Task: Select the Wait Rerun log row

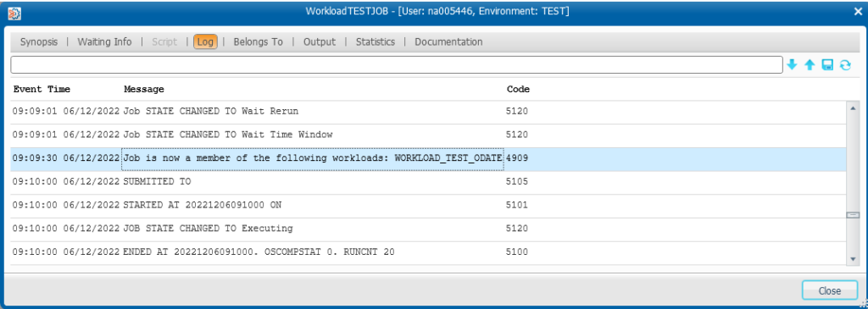Action: [428, 112]
